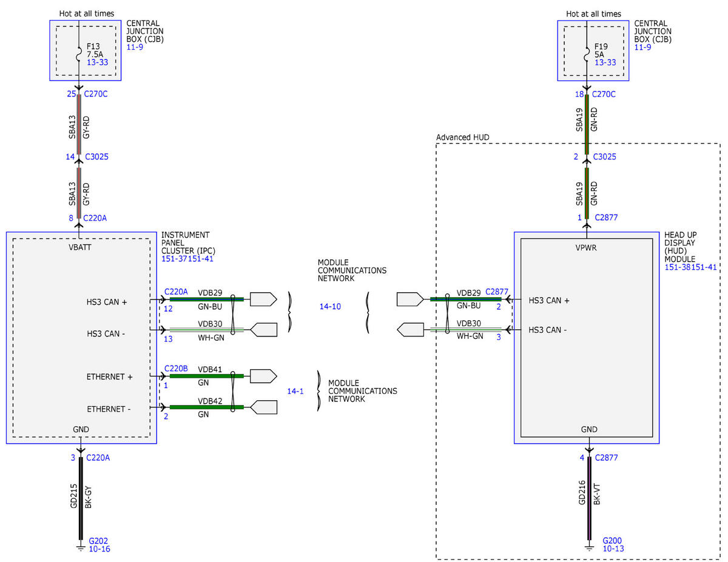Viewport: 728px width, 562px height.
Task: Select the Advanced HUD option label
Action: [x=463, y=138]
